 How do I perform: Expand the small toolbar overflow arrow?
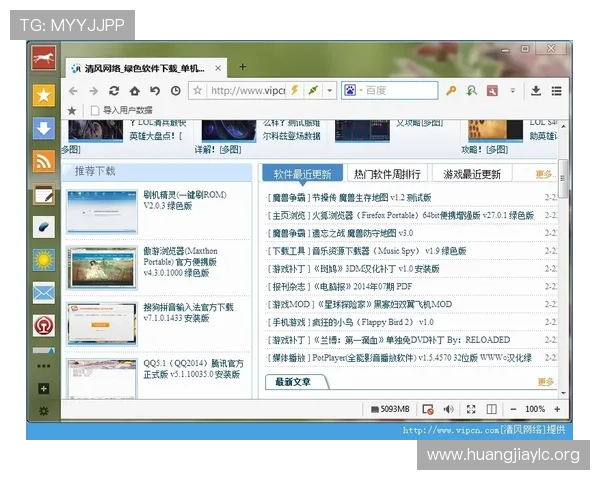click(513, 91)
